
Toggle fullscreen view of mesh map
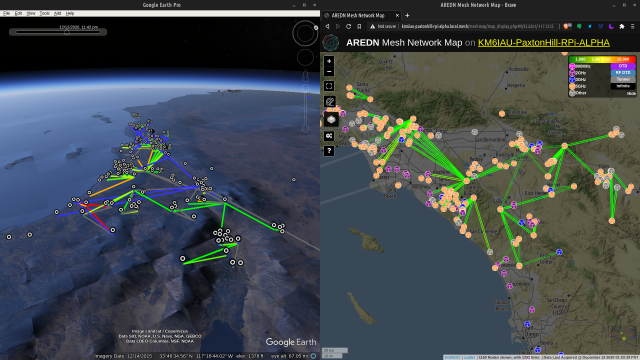point(329,86)
